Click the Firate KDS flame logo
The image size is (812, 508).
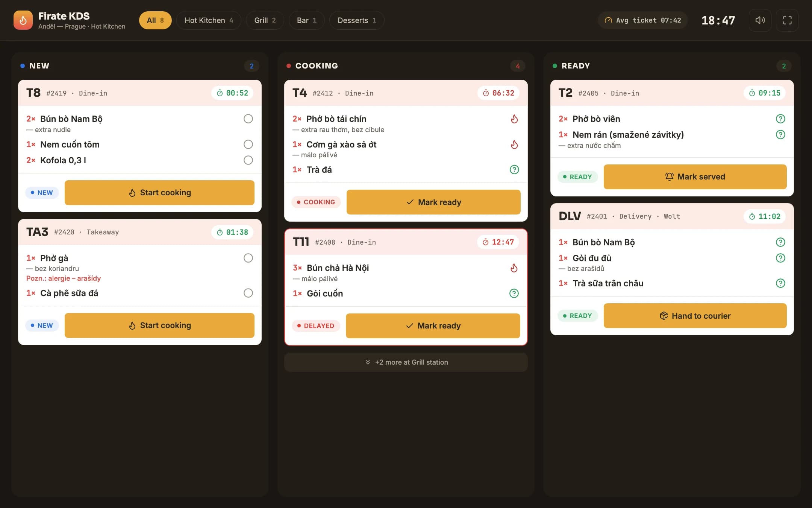coord(23,20)
